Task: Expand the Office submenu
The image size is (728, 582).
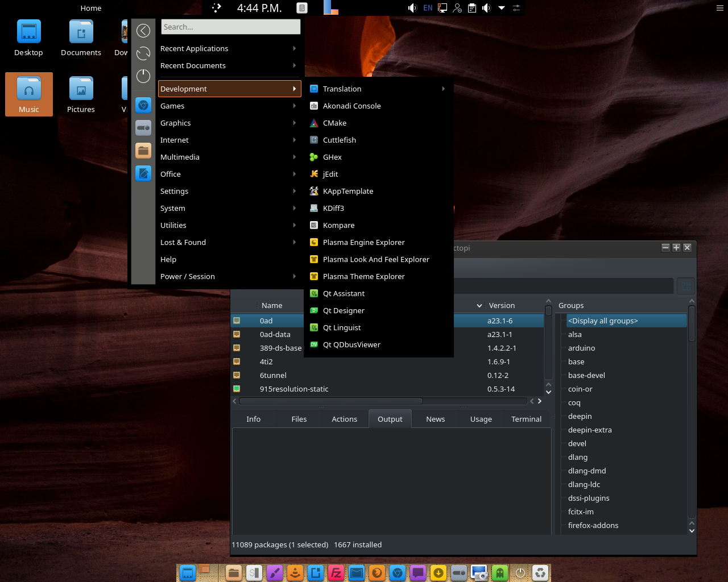Action: pyautogui.click(x=230, y=174)
